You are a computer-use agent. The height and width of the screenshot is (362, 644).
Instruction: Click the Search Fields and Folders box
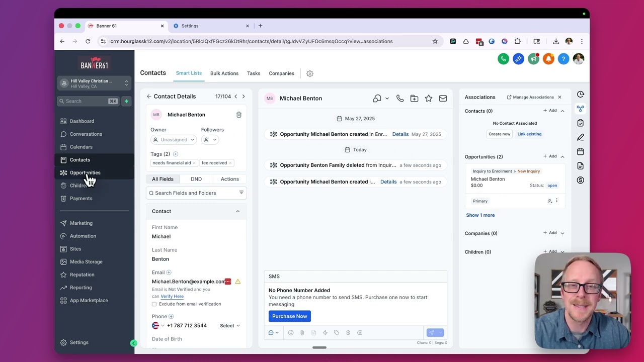coord(196,193)
